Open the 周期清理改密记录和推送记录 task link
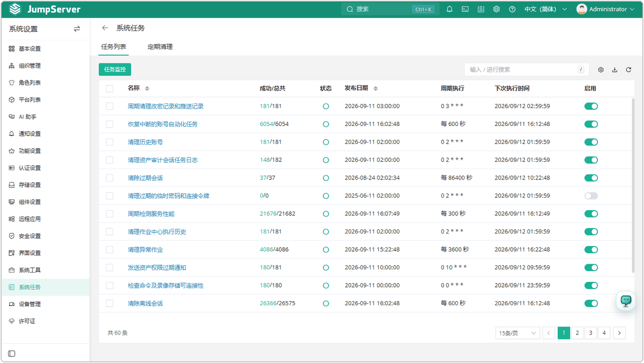Viewport: 644px width, 363px height. tap(166, 106)
